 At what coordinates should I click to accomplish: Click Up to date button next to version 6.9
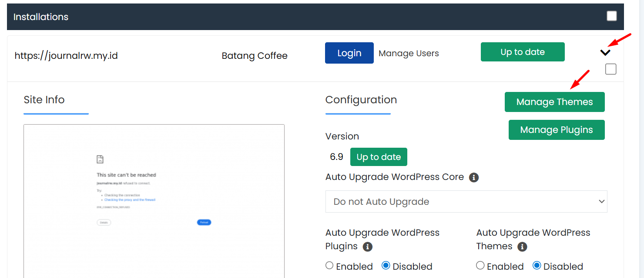click(379, 157)
